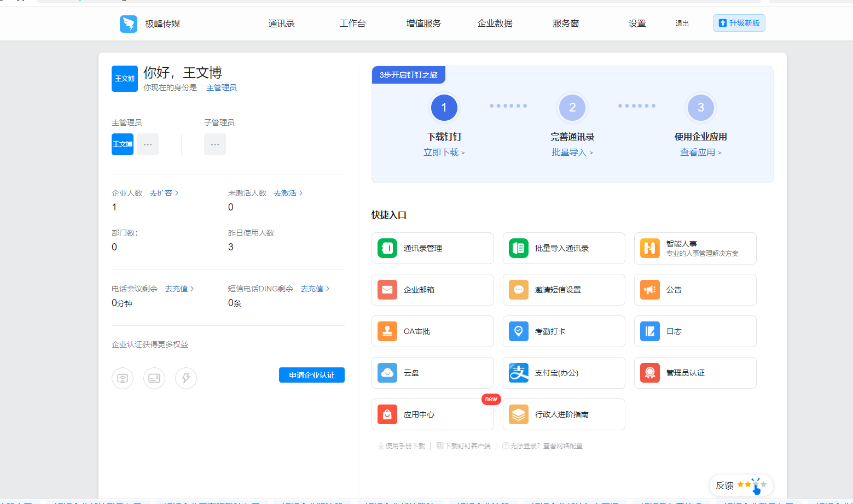Click 昨日使用人数 label
Image resolution: width=853 pixels, height=504 pixels.
pyautogui.click(x=251, y=233)
